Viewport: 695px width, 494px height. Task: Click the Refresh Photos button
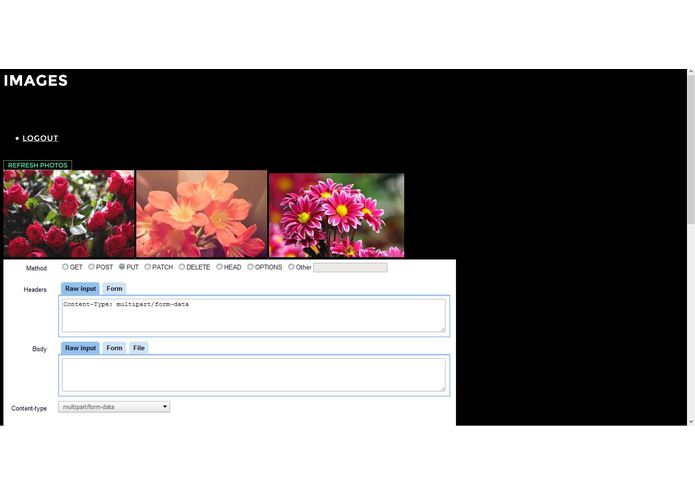38,165
